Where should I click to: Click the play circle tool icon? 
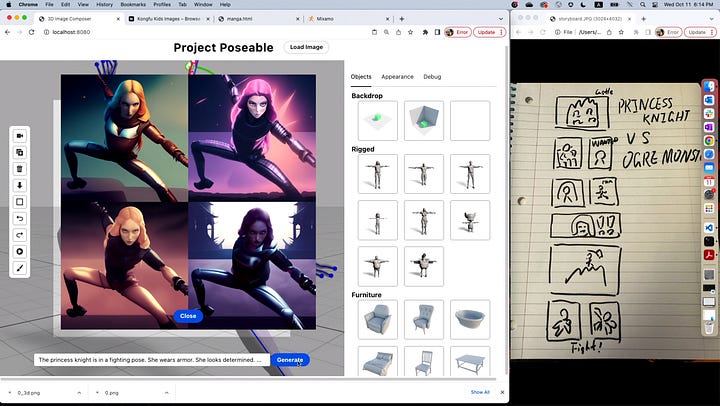[x=20, y=252]
